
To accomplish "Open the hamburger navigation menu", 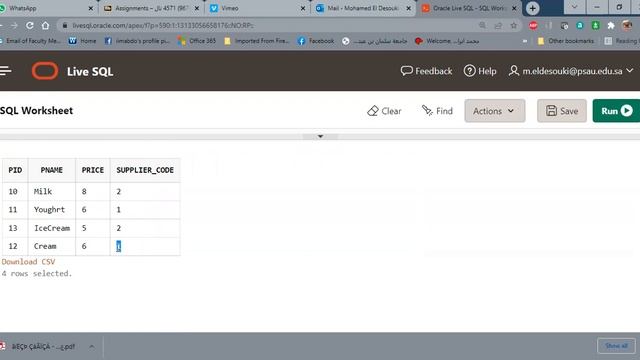I will [x=5, y=71].
